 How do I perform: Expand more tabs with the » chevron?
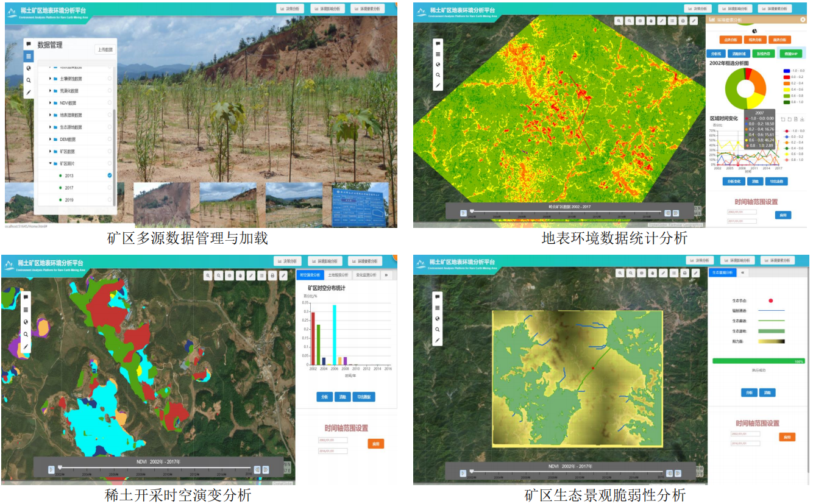tap(386, 275)
